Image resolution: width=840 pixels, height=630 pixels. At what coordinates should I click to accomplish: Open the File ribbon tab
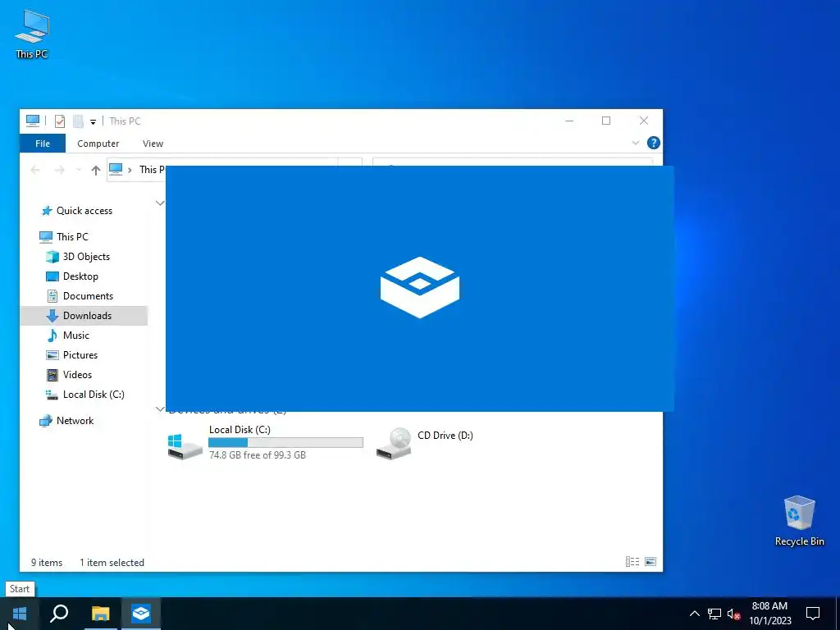[x=43, y=144]
